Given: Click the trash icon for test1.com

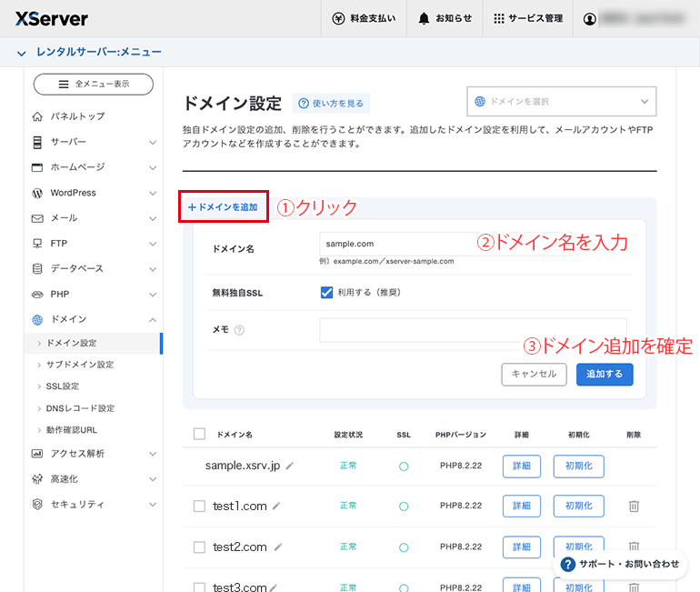Looking at the screenshot, I should [634, 506].
